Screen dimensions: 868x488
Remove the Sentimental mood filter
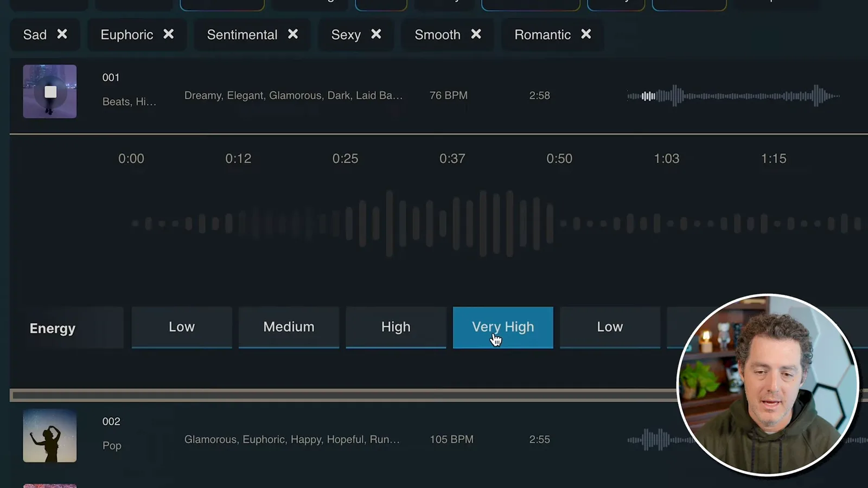293,34
